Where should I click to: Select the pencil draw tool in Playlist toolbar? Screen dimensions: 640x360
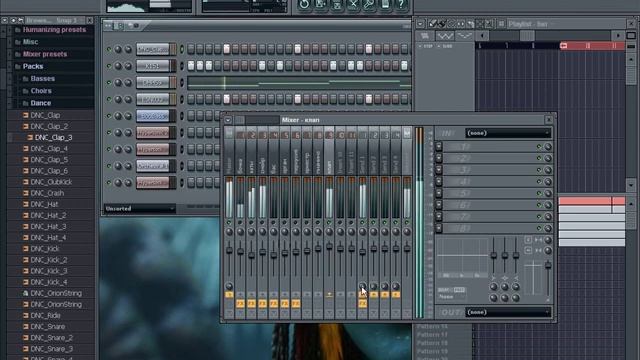432,24
